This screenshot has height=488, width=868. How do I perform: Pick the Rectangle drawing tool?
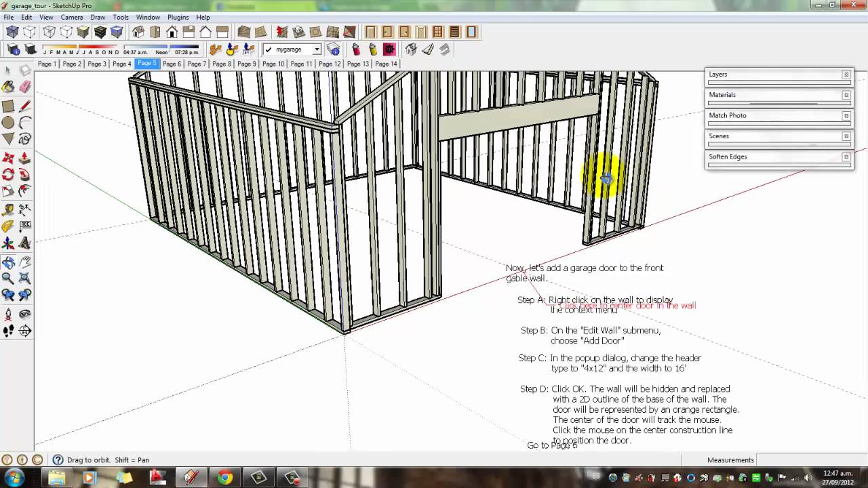[x=8, y=106]
